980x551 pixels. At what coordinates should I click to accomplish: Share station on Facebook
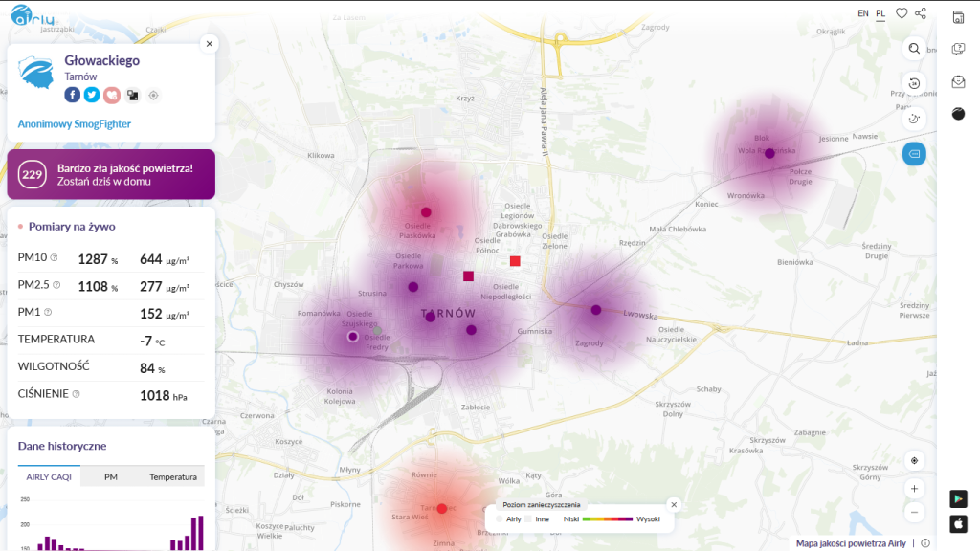[73, 95]
